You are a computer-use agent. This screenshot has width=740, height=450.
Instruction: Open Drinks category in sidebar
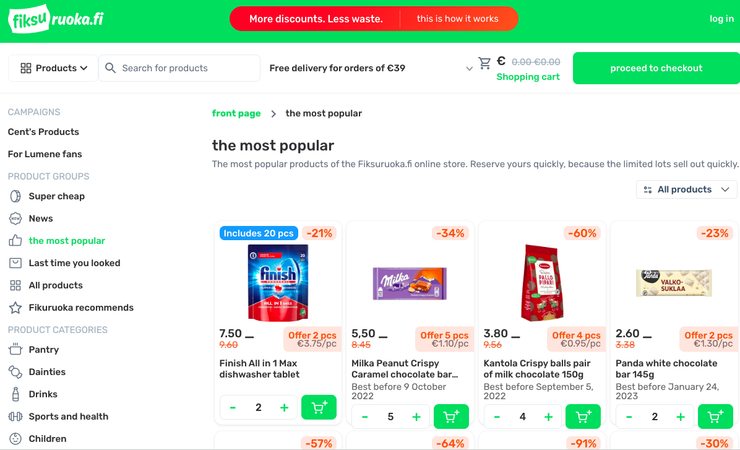click(x=43, y=394)
